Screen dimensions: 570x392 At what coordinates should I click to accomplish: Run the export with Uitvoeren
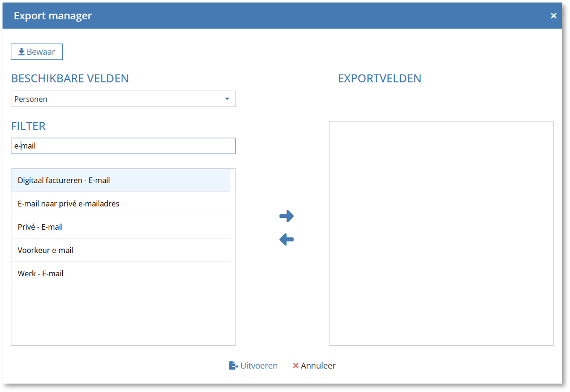(x=258, y=366)
